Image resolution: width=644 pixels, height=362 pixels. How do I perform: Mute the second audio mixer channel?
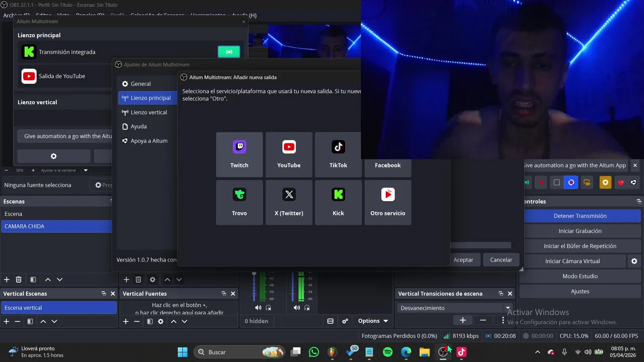point(297,308)
